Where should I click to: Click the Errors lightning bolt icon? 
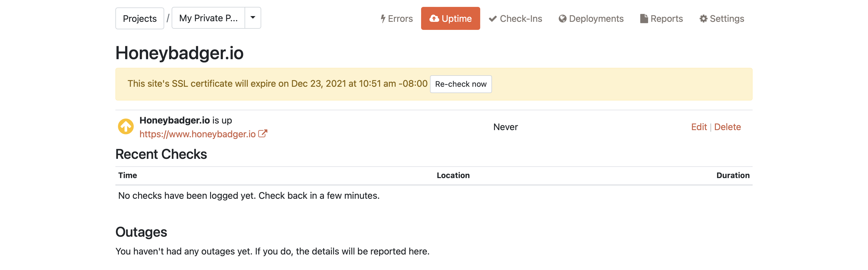(x=383, y=19)
